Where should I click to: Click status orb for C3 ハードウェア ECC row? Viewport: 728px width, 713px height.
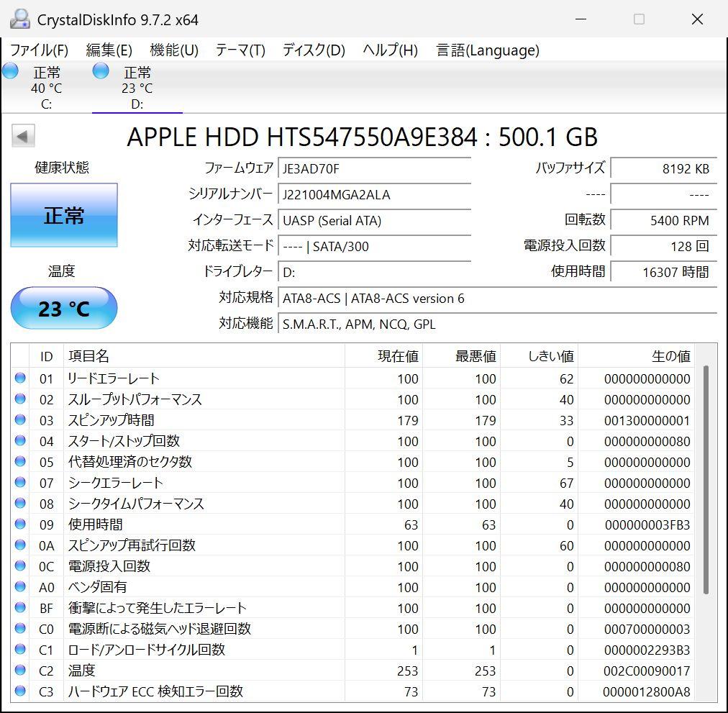(x=20, y=691)
